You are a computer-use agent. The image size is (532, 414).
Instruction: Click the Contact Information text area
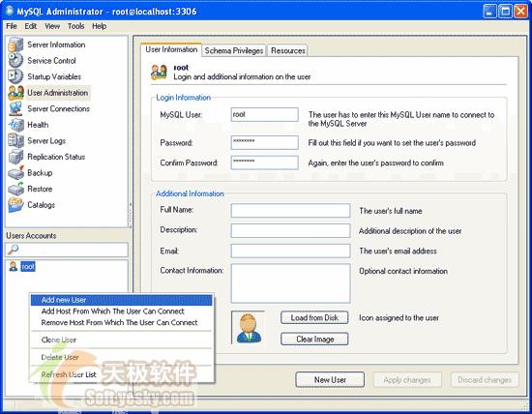(x=290, y=283)
